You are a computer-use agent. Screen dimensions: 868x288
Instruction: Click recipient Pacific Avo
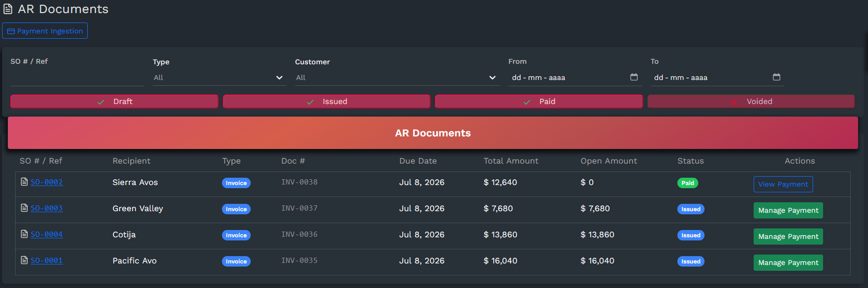tap(135, 261)
